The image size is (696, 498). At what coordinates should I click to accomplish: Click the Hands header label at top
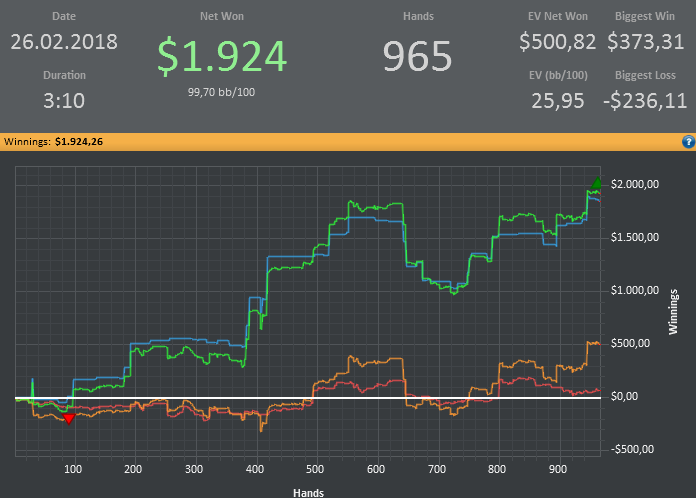click(x=418, y=16)
